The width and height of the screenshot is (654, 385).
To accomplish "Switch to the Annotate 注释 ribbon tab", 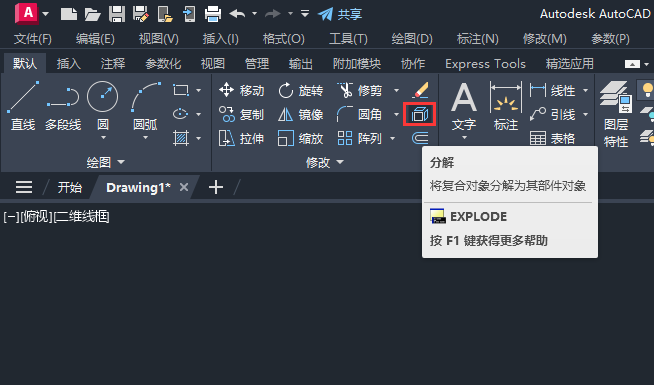I will (113, 64).
